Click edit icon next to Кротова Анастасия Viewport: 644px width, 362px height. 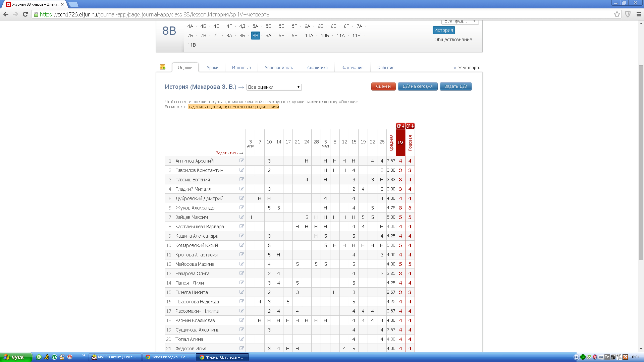(241, 254)
